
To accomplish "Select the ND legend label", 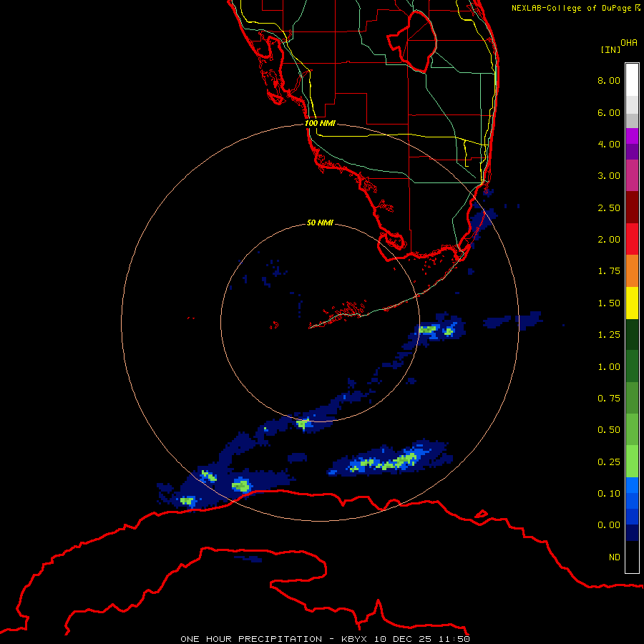I will point(615,557).
